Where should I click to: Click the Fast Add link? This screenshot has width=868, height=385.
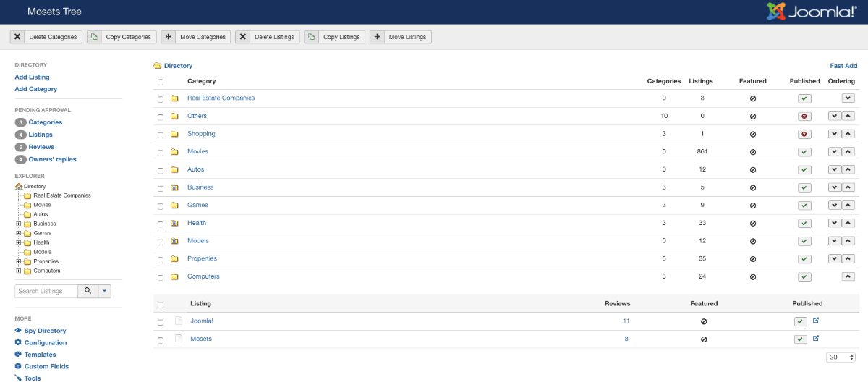click(843, 66)
